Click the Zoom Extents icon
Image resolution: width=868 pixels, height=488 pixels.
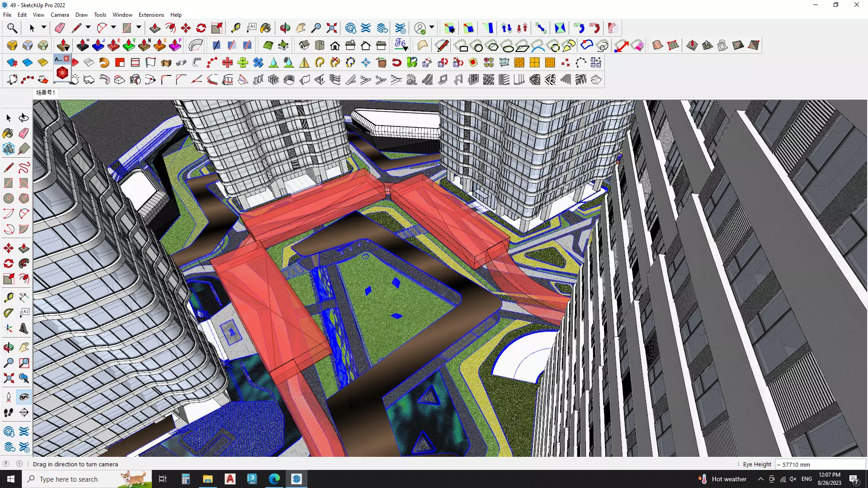pyautogui.click(x=331, y=28)
